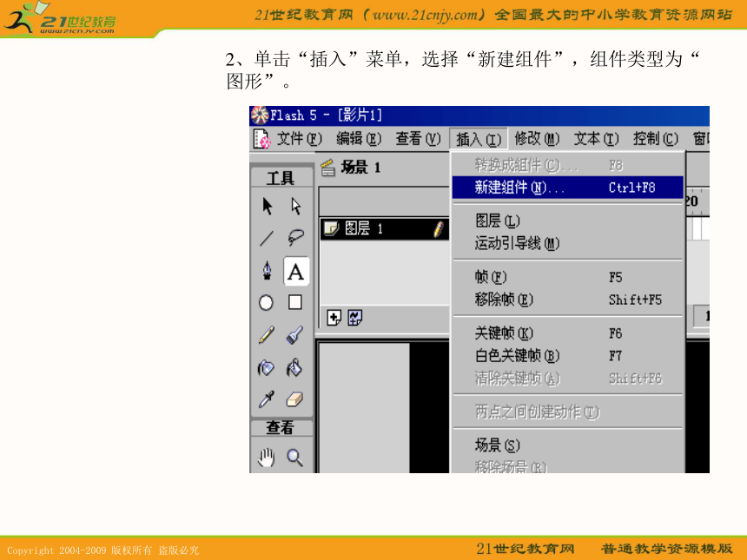Click the Add Guide Layer icon
The image size is (747, 560).
click(355, 317)
